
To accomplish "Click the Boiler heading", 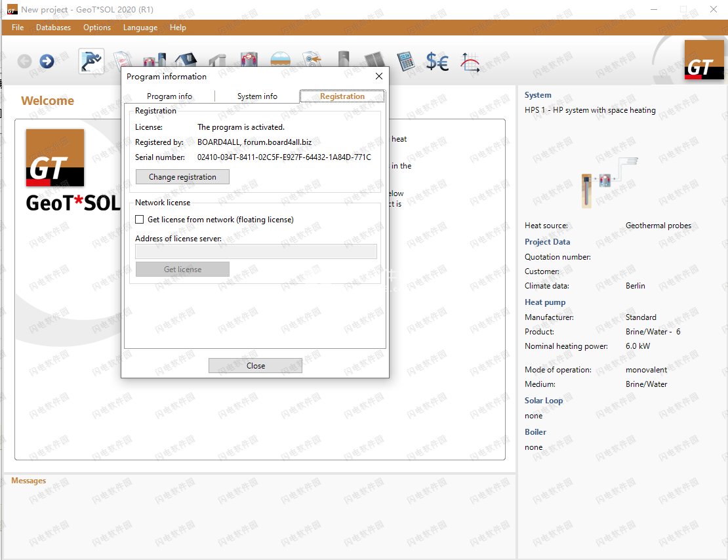I will (x=535, y=432).
